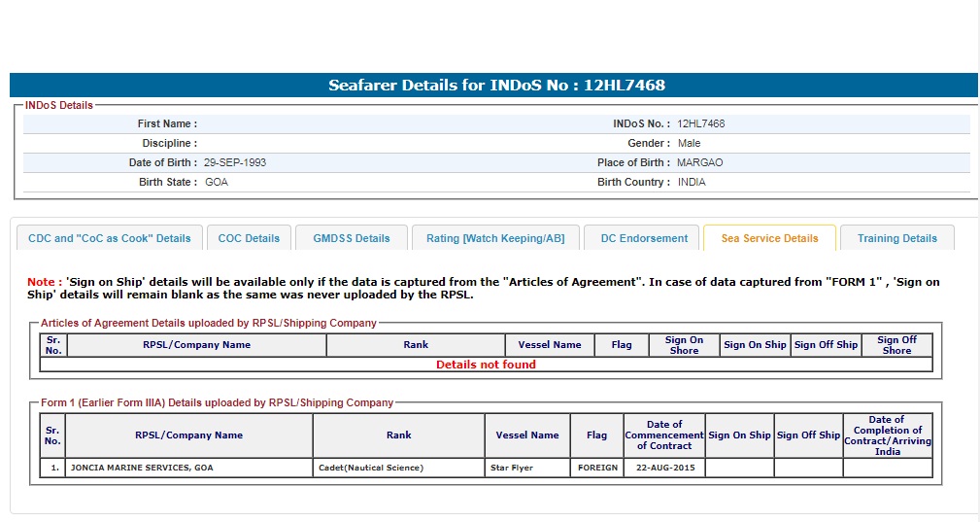Click the FOREIGN flag cell
The width and height of the screenshot is (980, 522).
click(x=597, y=468)
